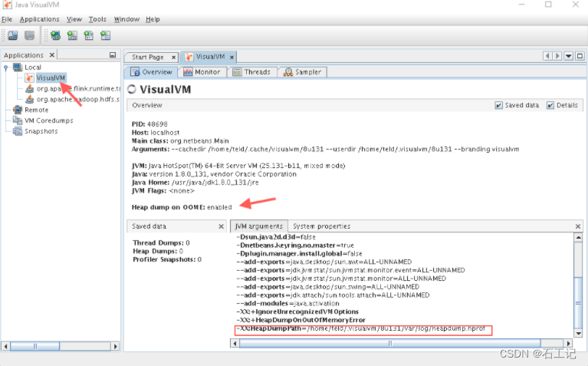
Task: Click the Thread Dumps count text
Action: pos(161,243)
